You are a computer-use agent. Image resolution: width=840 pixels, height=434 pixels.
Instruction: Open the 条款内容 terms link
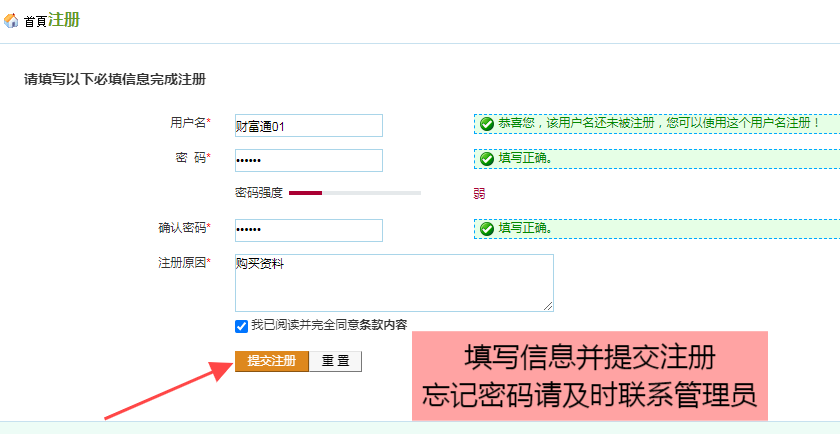click(383, 325)
